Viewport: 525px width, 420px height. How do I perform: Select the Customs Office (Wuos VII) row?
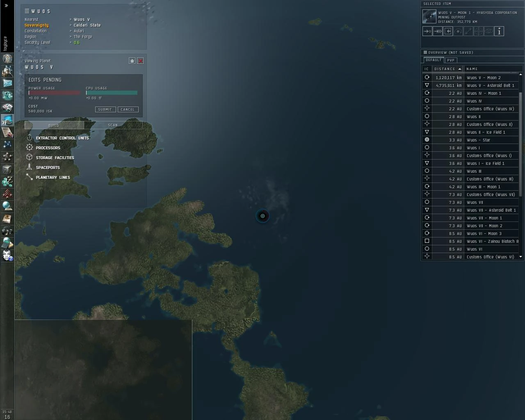pyautogui.click(x=471, y=194)
